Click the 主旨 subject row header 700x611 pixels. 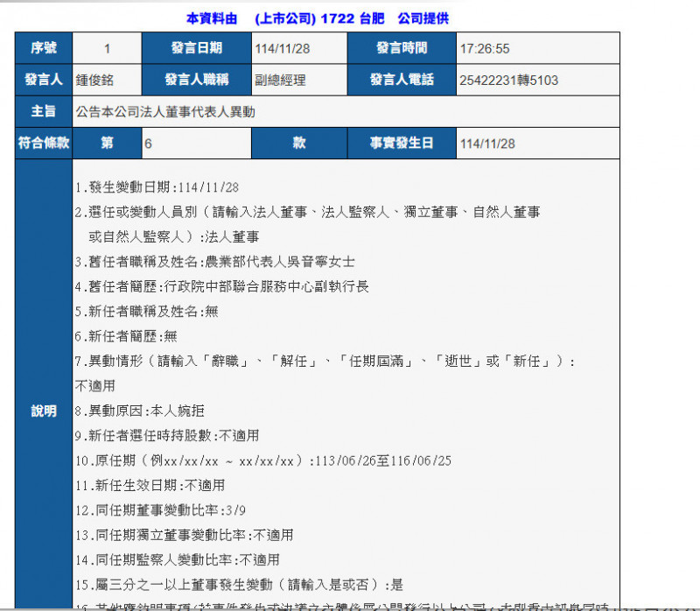43,111
